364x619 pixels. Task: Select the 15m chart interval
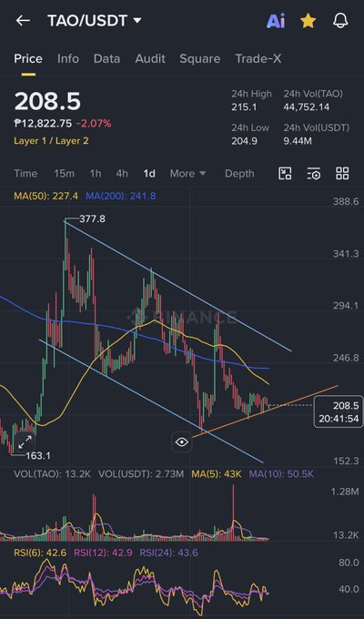[64, 174]
